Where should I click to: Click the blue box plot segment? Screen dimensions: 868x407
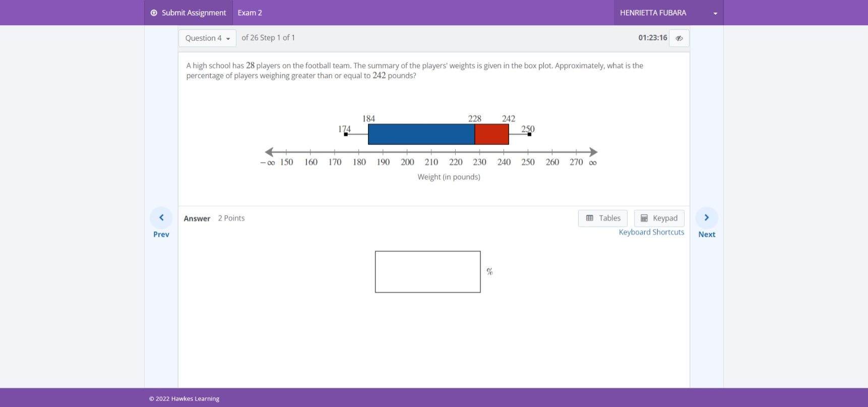pyautogui.click(x=421, y=134)
